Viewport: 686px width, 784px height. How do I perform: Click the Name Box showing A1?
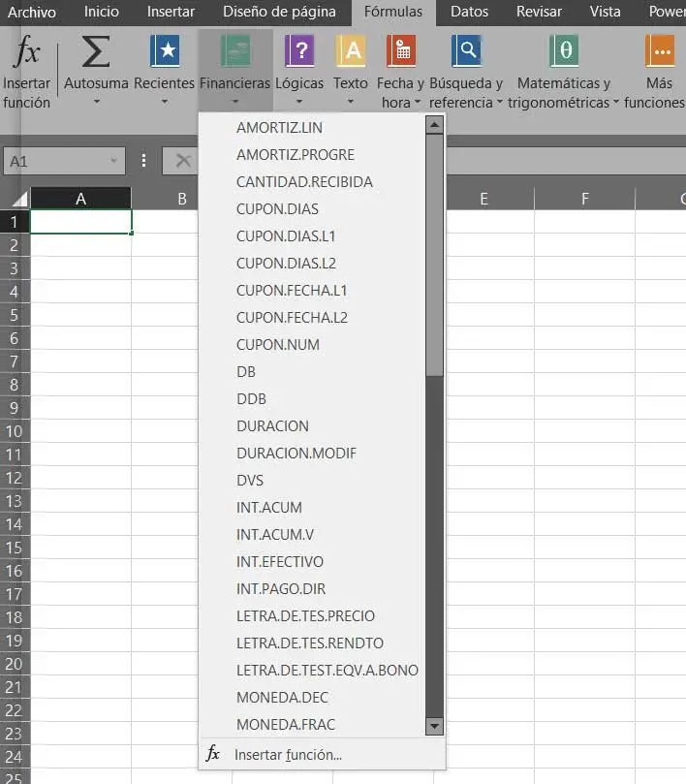(x=64, y=161)
